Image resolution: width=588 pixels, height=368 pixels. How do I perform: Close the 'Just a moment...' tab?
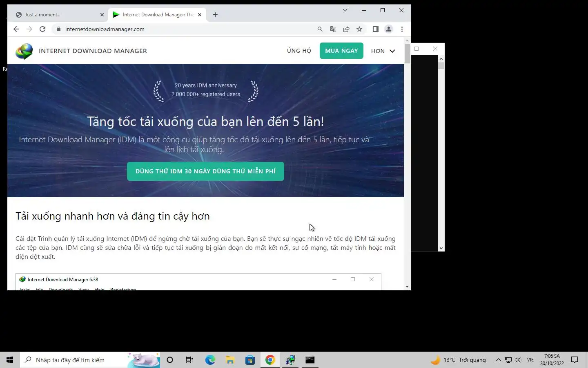click(x=102, y=15)
